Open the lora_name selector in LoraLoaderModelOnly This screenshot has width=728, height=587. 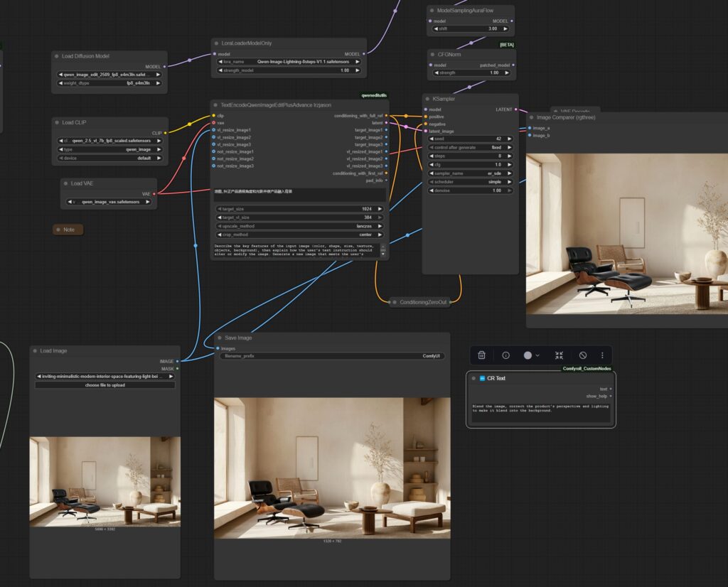click(x=289, y=62)
